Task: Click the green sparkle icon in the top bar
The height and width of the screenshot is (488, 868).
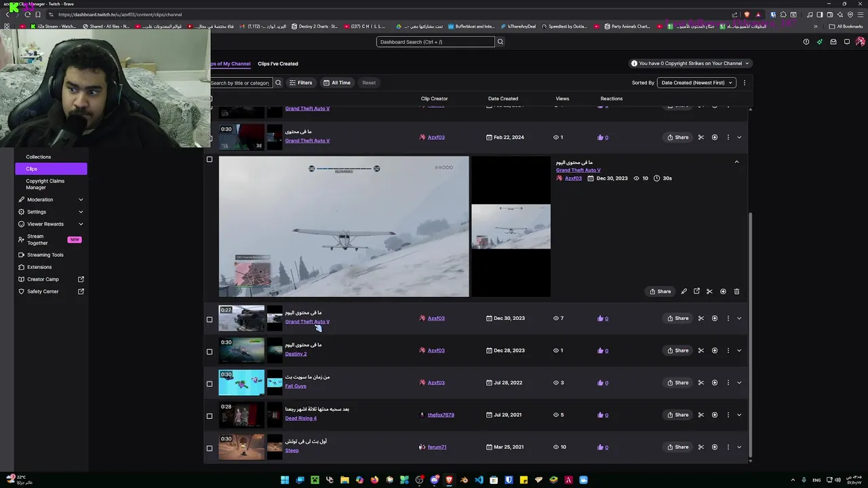Action: pyautogui.click(x=820, y=42)
